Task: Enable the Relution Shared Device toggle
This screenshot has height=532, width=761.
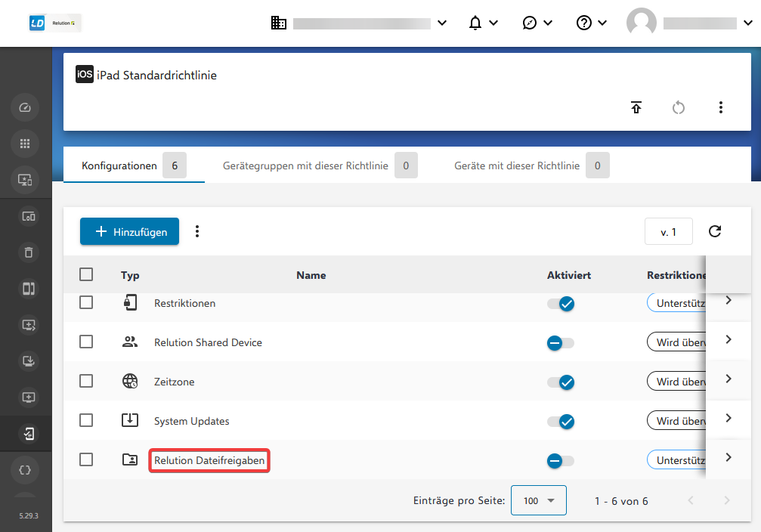Action: pyautogui.click(x=561, y=343)
